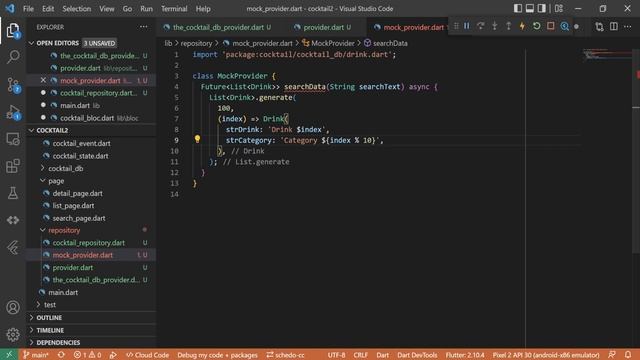Click the editor minimap overview
The image size is (640, 360).
[608, 55]
